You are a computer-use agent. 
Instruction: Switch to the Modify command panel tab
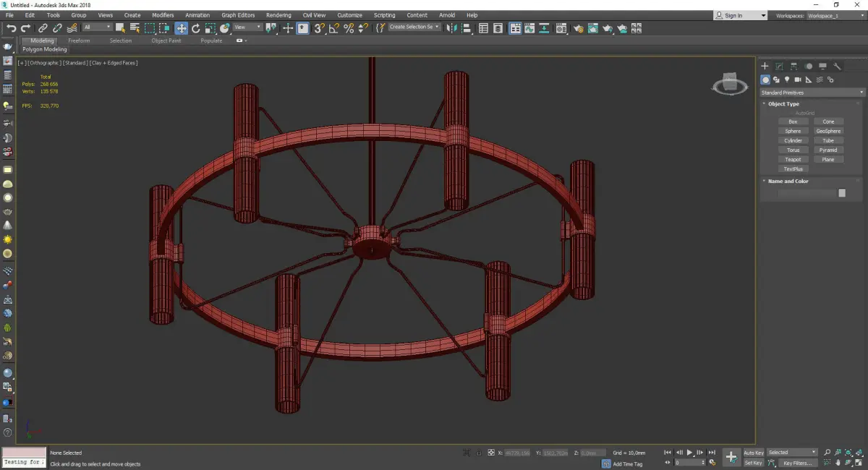click(x=779, y=66)
